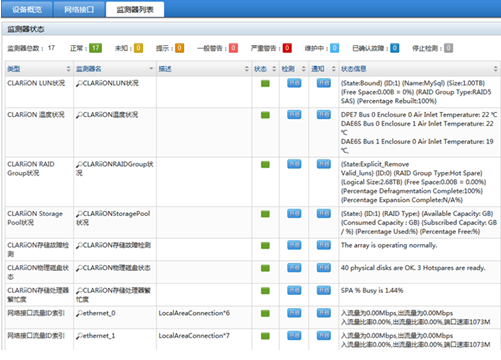This screenshot has height=360, width=501.
Task: Click the orange 提示 count badge
Action: coord(179,48)
